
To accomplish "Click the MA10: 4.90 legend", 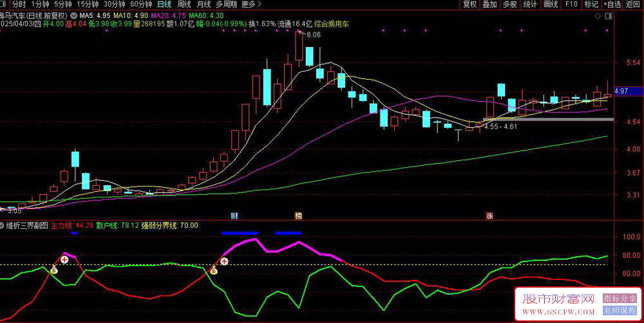I will pyautogui.click(x=130, y=15).
